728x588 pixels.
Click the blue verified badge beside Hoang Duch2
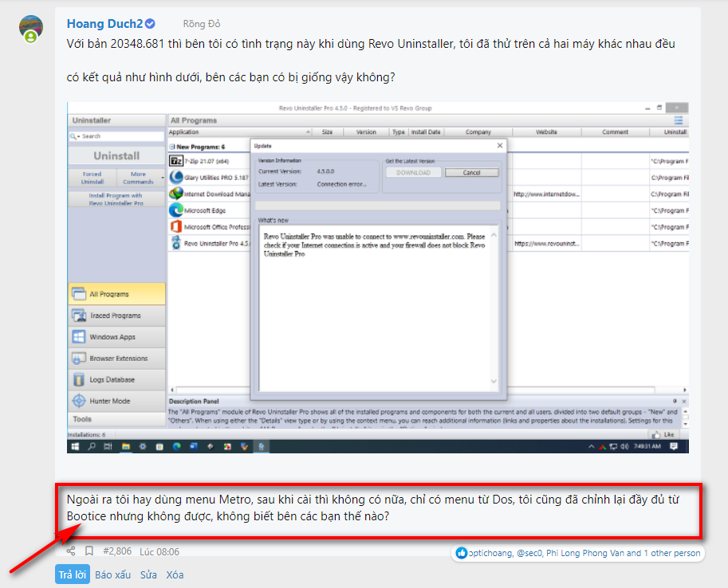(150, 24)
